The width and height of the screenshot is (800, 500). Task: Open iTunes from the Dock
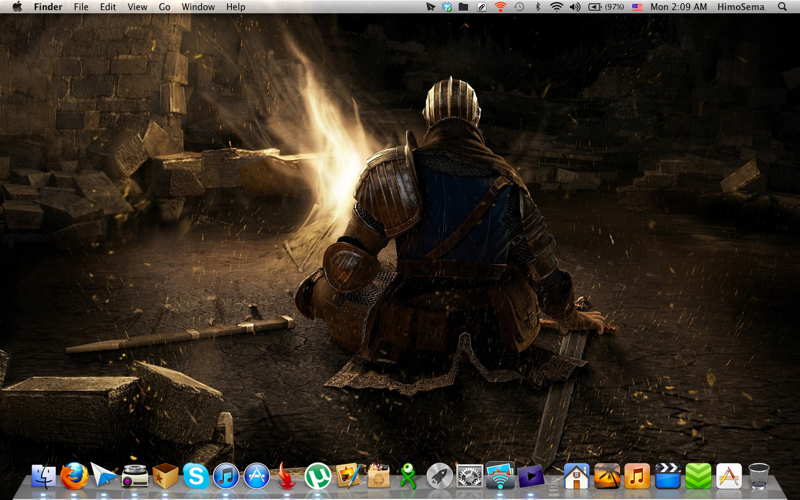226,476
